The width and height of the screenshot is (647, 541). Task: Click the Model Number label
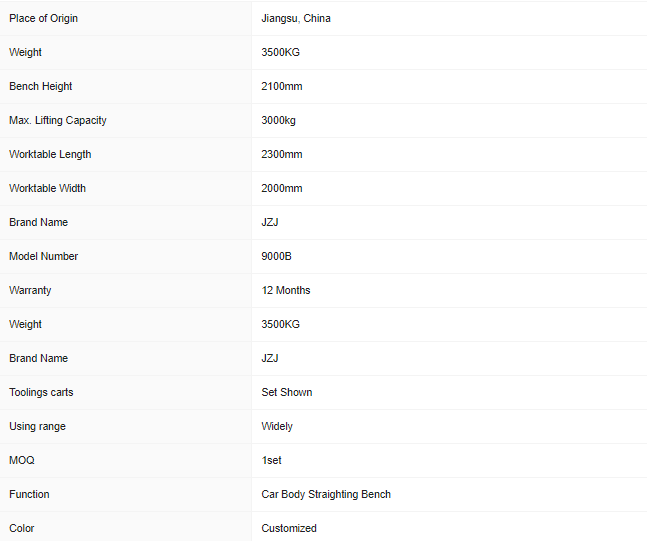point(44,256)
